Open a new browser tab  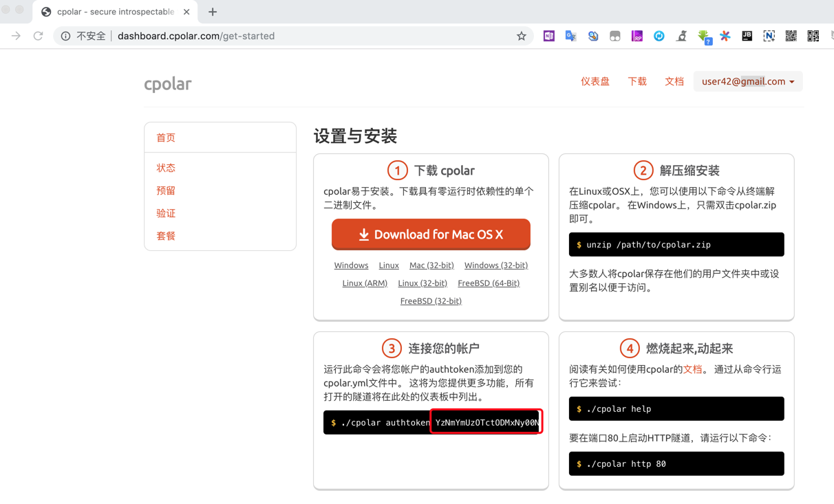coord(213,12)
